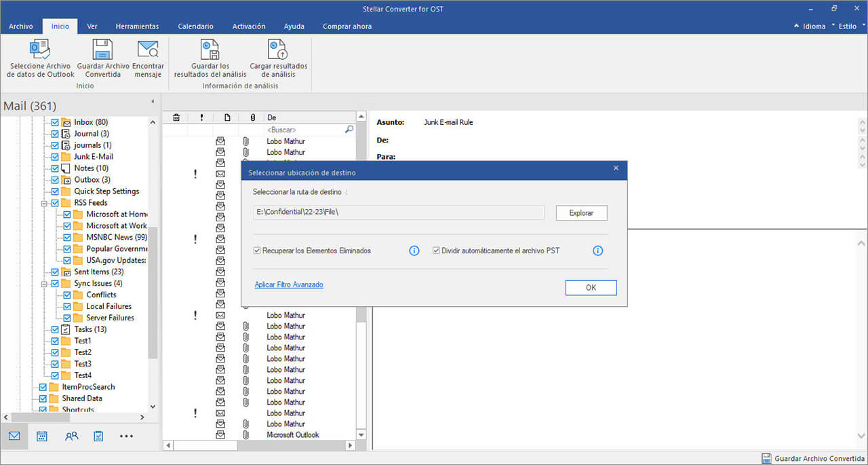Image resolution: width=868 pixels, height=465 pixels.
Task: Click info icon beside Recuperar los Elementos Eliminados
Action: point(414,250)
